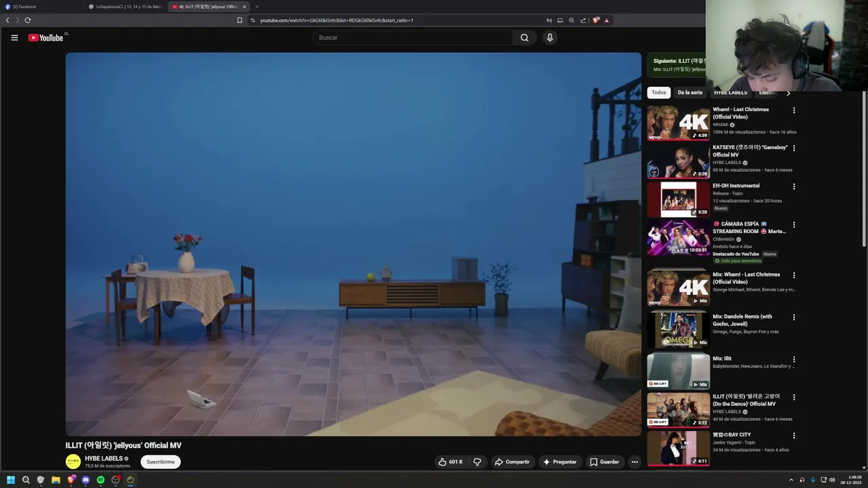Open Discord from the taskbar
868x488 pixels.
[85, 480]
